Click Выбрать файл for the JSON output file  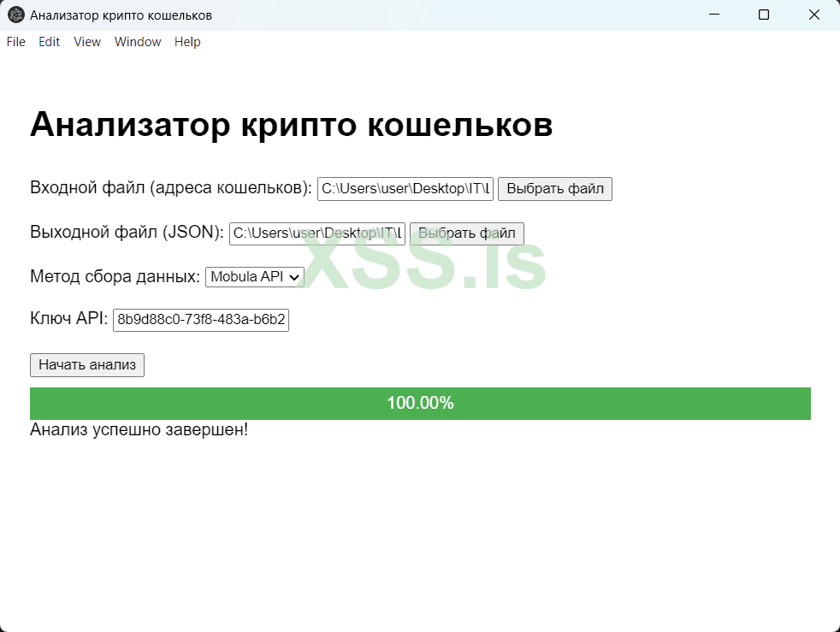point(466,233)
